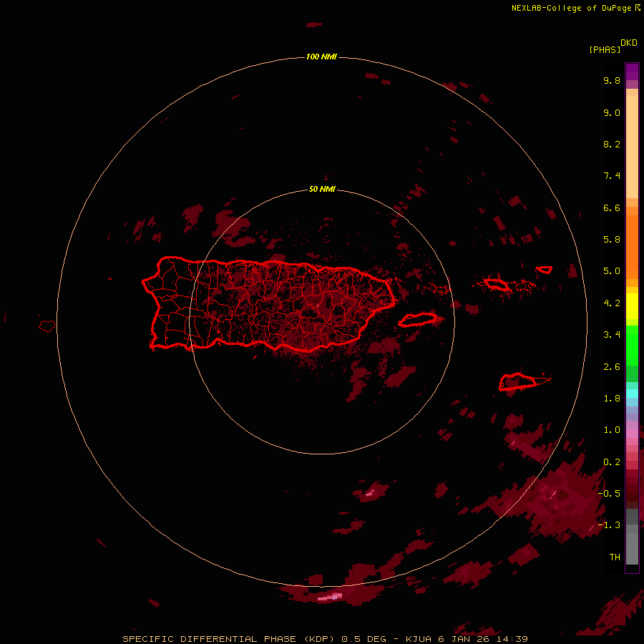
Task: Select the 9.8 value on the scale
Action: click(612, 80)
